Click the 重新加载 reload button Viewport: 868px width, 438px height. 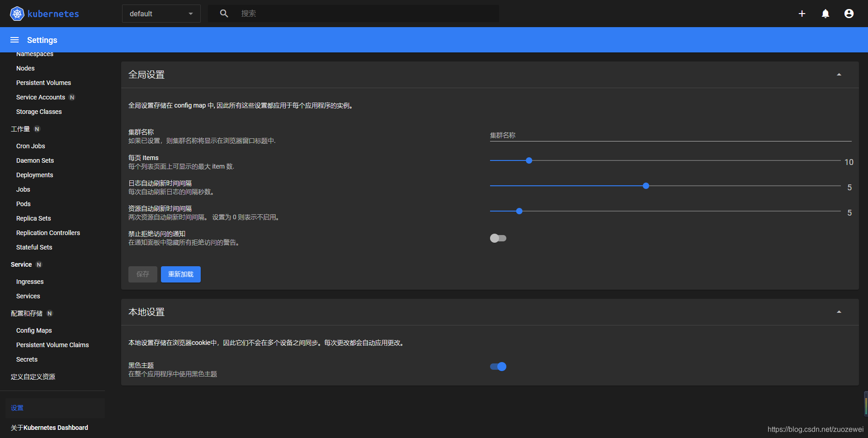[x=181, y=274]
